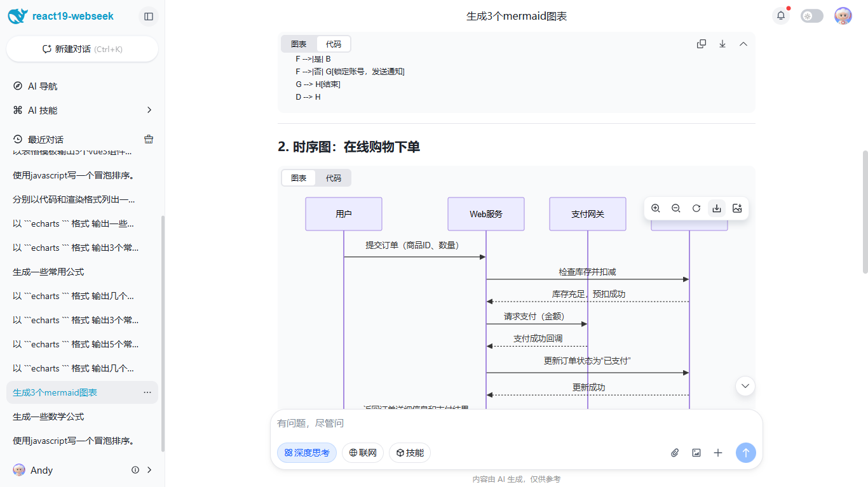This screenshot has width=868, height=487.
Task: Click the info icon beside Andy
Action: [x=135, y=470]
